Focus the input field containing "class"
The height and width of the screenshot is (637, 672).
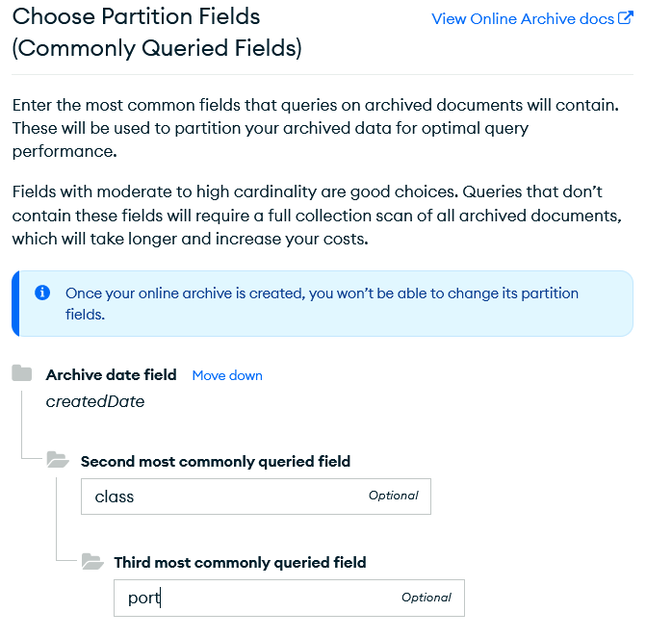coord(221,497)
